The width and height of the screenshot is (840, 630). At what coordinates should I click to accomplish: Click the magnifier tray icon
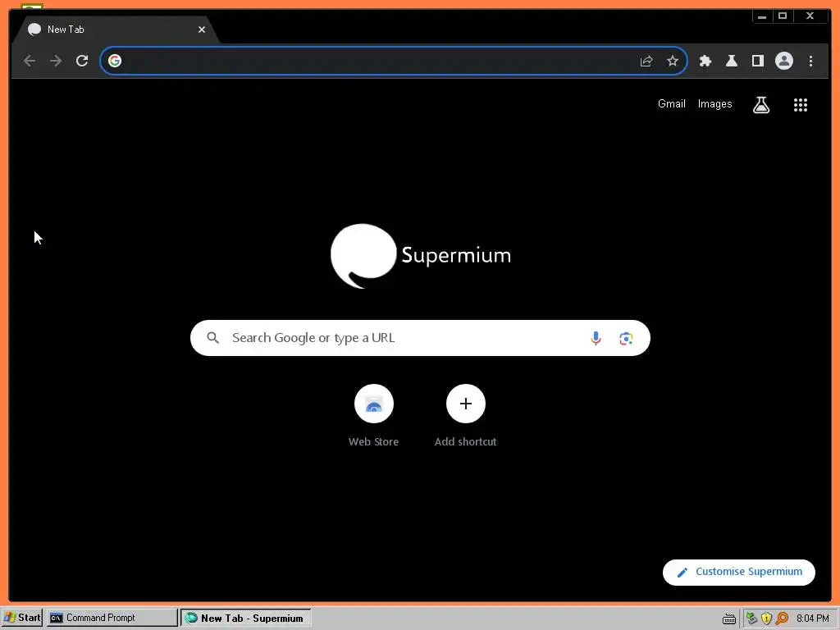pyautogui.click(x=782, y=619)
